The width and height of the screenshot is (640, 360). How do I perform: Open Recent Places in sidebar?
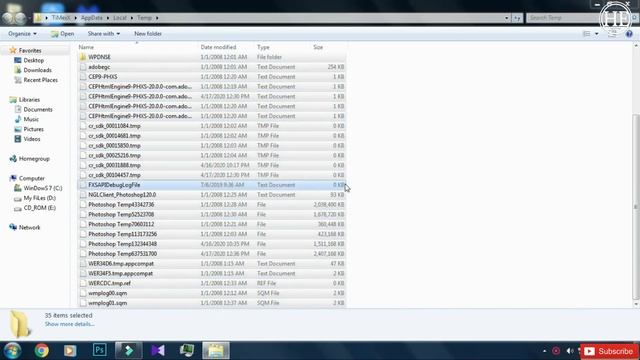[40, 80]
